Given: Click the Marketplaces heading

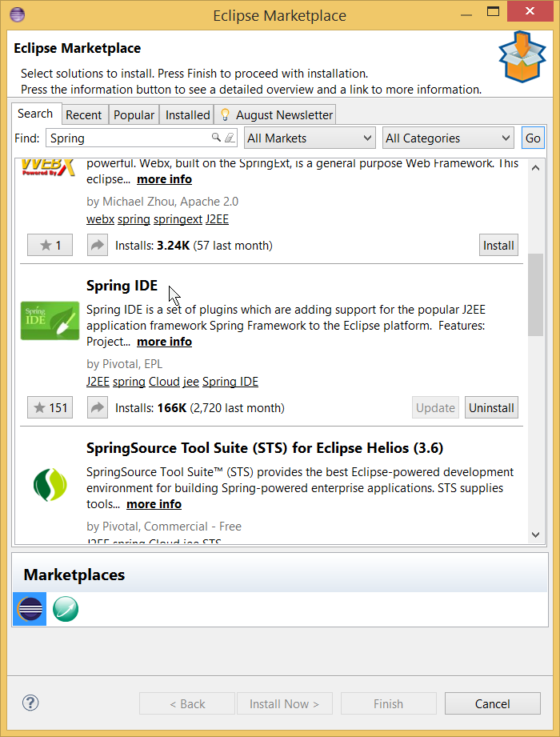Looking at the screenshot, I should point(74,575).
